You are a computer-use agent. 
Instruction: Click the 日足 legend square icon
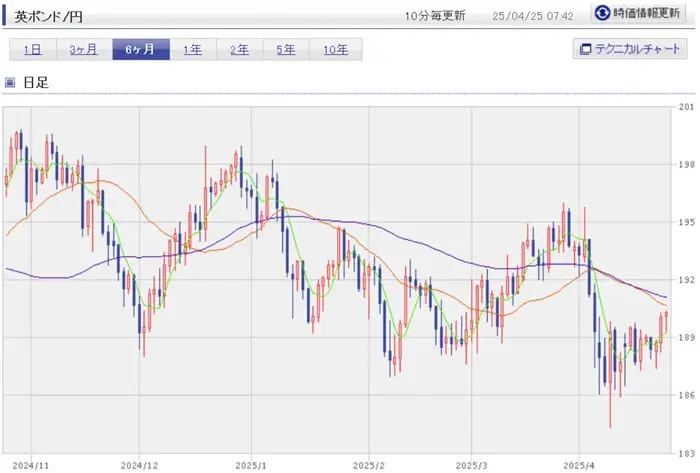pos(11,82)
